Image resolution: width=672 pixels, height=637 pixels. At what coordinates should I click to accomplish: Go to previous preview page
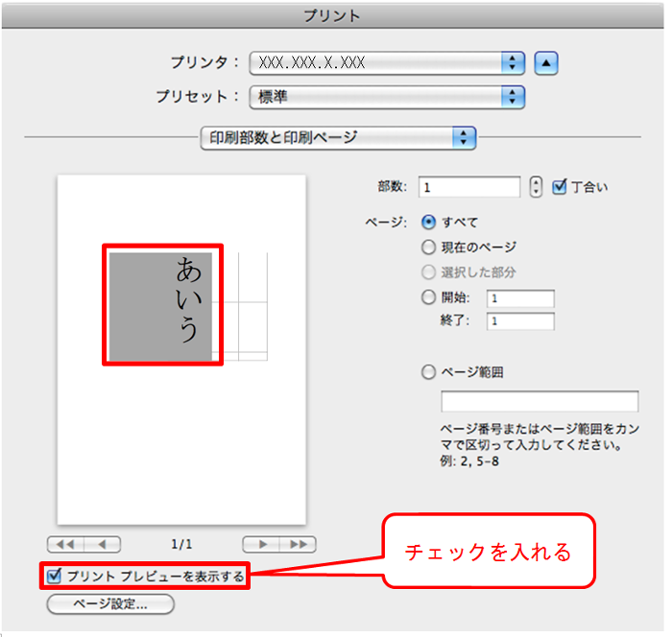click(x=102, y=544)
